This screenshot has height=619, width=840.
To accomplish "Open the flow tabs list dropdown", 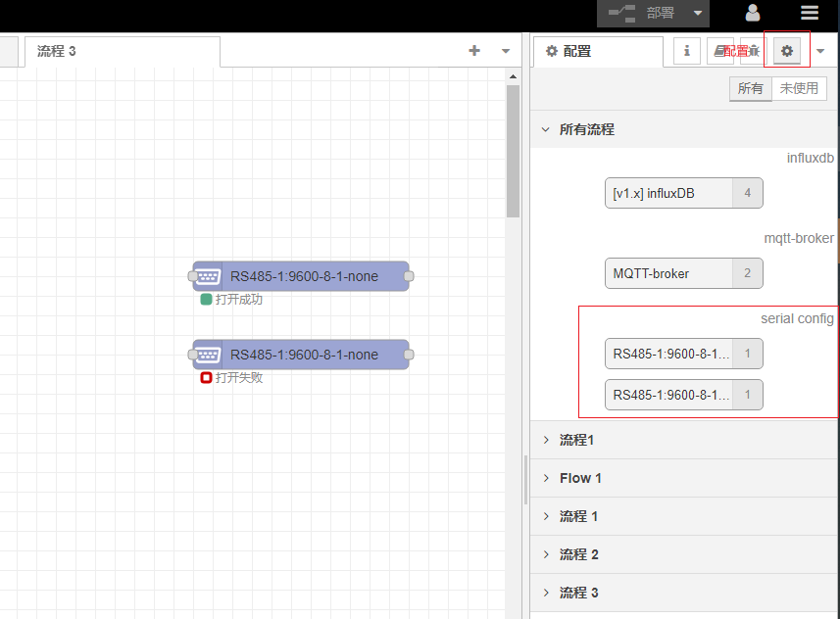I will pos(506,51).
